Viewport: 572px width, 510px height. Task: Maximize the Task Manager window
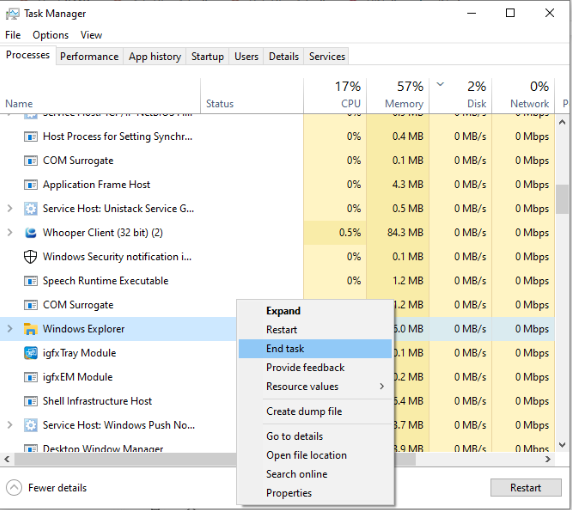pos(510,13)
